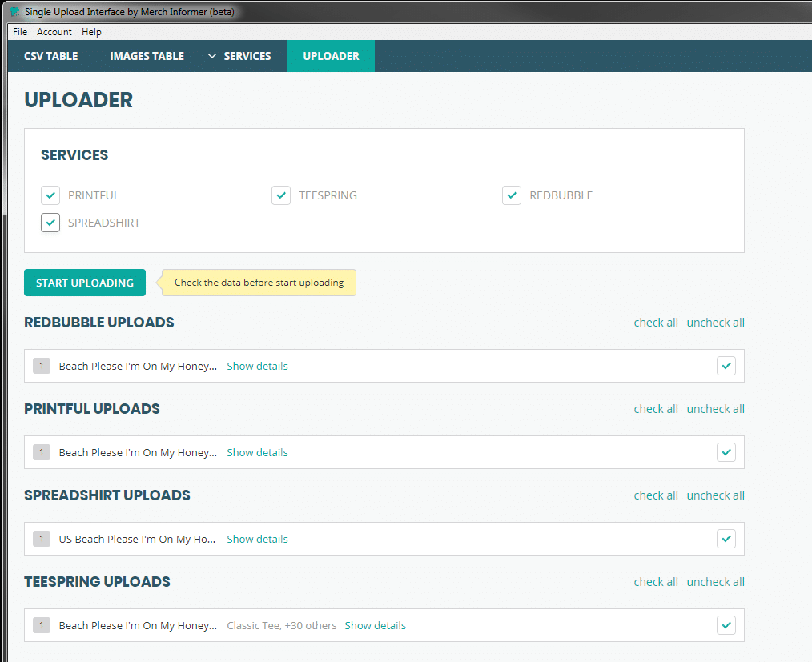812x662 pixels.
Task: Click the 'US Beach Please I'm On My Ho...' title
Action: [x=137, y=539]
